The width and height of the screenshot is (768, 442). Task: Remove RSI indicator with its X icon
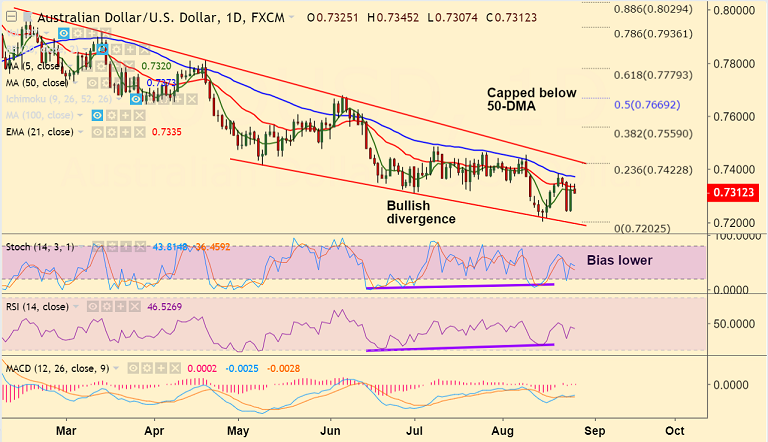click(x=134, y=307)
